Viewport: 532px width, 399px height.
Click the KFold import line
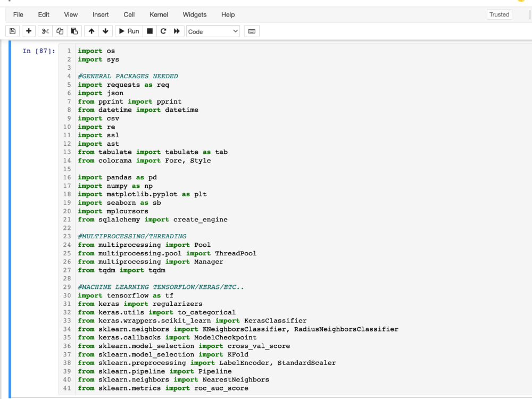pyautogui.click(x=163, y=354)
